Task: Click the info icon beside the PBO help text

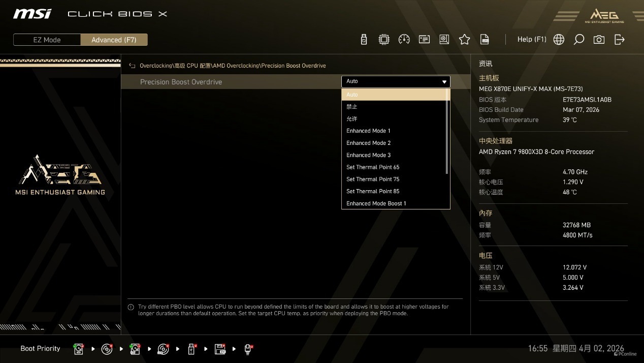Action: tap(131, 307)
